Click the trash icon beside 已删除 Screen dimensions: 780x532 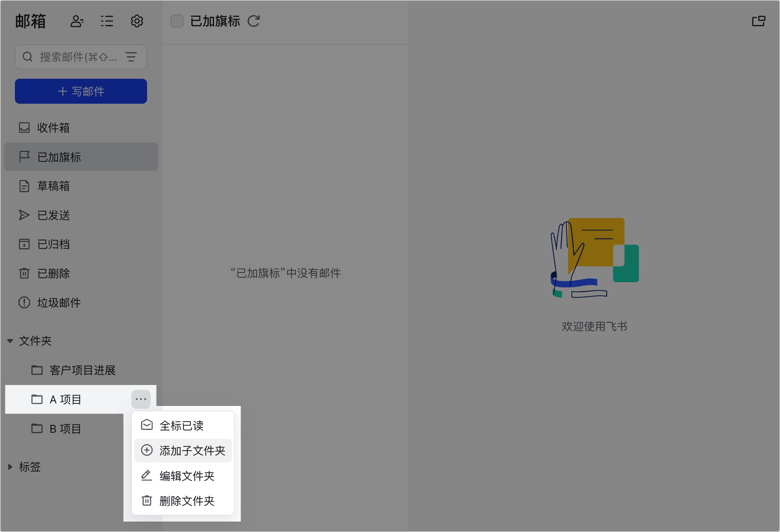[25, 273]
